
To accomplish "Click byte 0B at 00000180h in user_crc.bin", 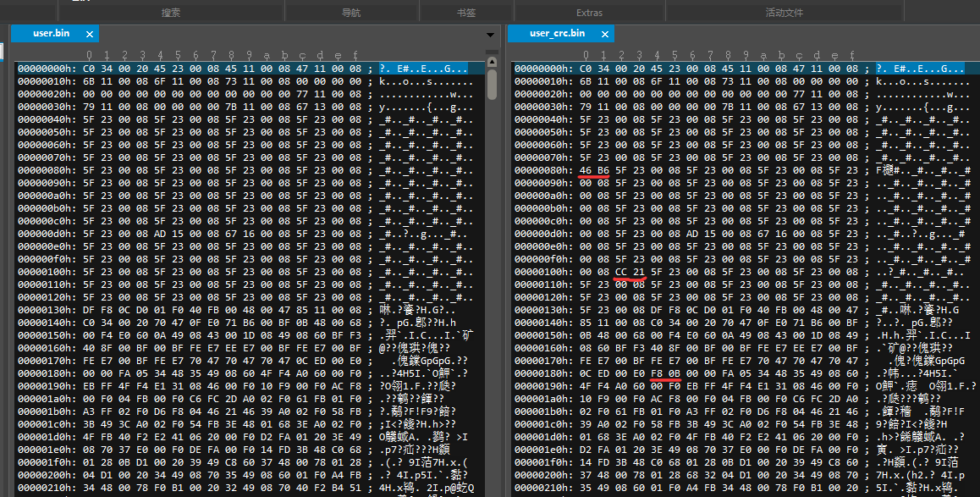I will coord(674,373).
